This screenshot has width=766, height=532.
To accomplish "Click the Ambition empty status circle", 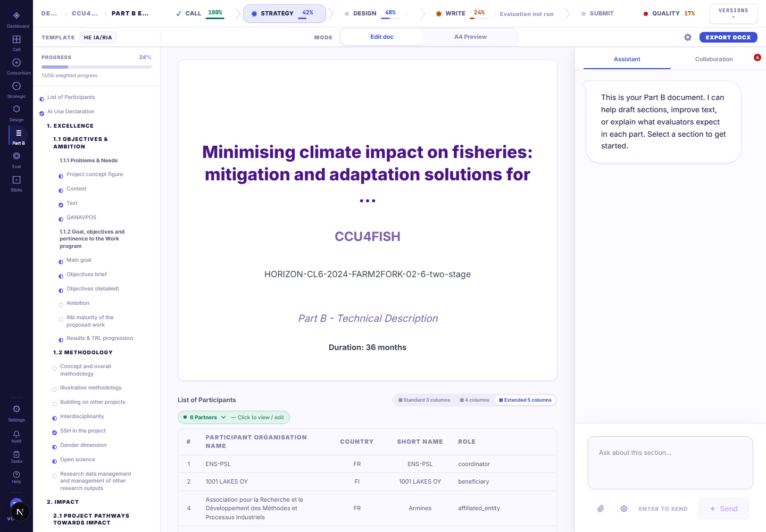I will (61, 305).
